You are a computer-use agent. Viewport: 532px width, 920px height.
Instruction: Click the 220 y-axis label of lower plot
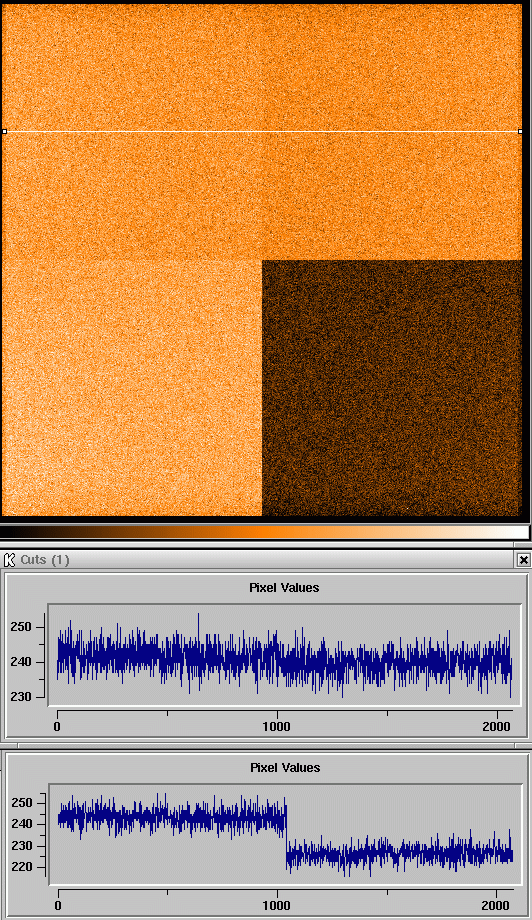point(19,867)
